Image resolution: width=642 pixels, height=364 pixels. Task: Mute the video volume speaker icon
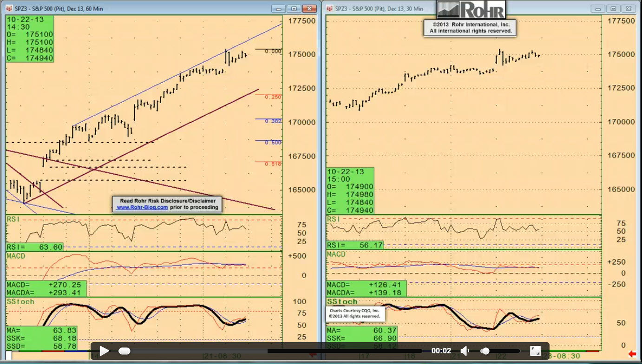465,351
